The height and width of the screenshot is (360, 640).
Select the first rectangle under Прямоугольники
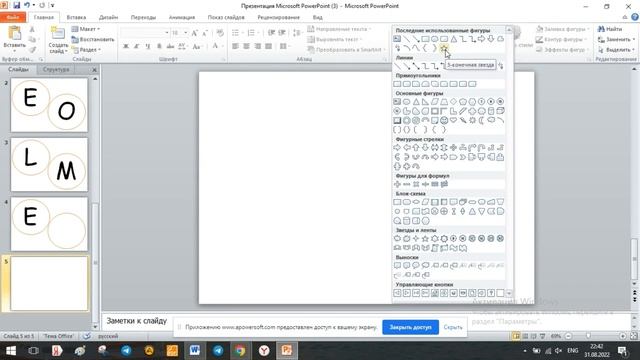pyautogui.click(x=397, y=84)
